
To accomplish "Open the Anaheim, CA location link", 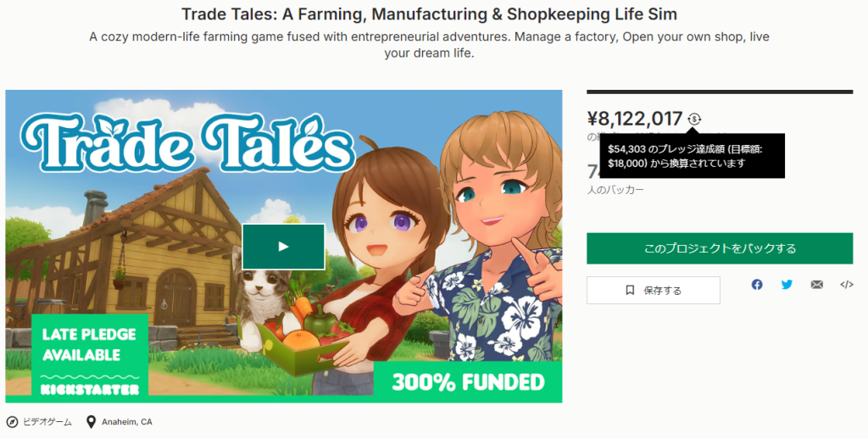I will [x=127, y=421].
